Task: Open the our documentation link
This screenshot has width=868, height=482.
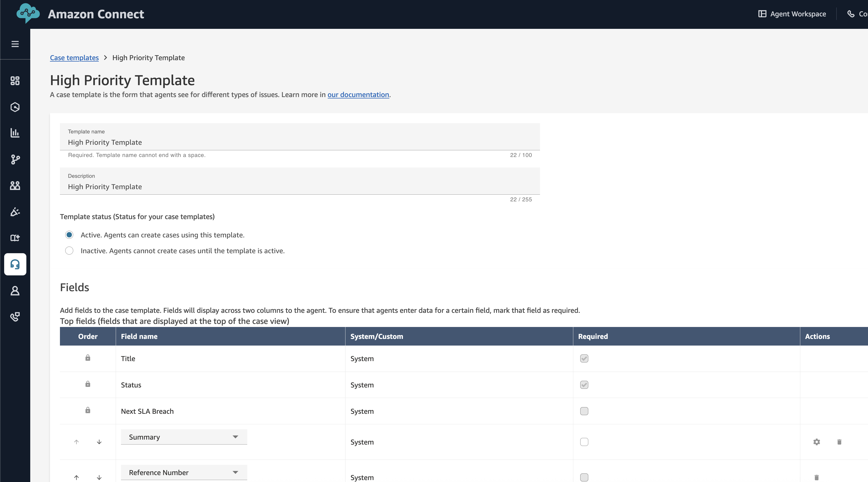Action: pyautogui.click(x=358, y=95)
